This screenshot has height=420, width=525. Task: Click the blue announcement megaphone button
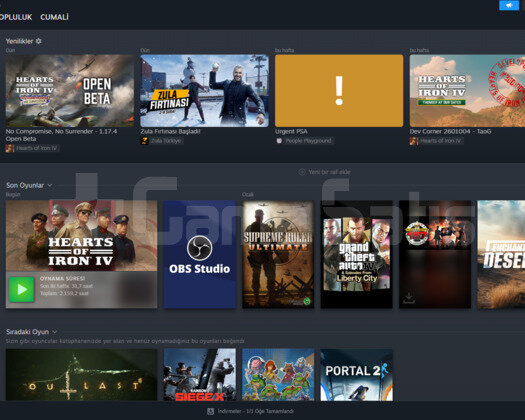[509, 5]
